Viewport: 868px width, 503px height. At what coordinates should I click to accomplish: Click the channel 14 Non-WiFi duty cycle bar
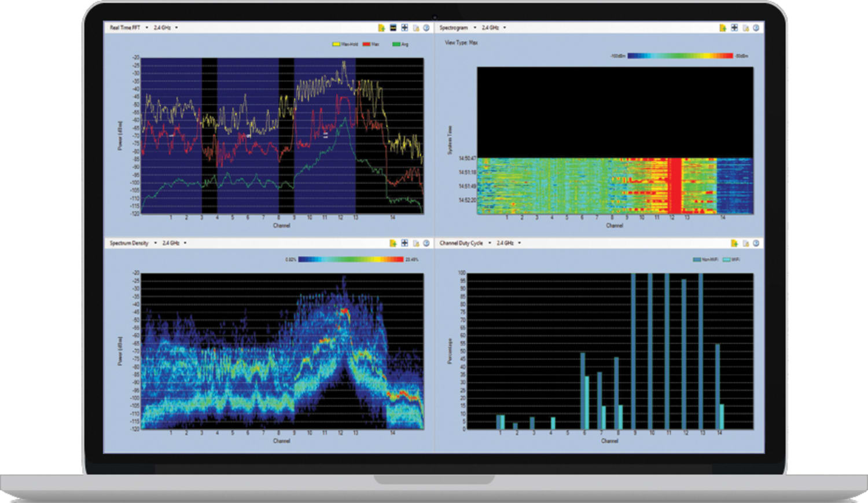[718, 387]
